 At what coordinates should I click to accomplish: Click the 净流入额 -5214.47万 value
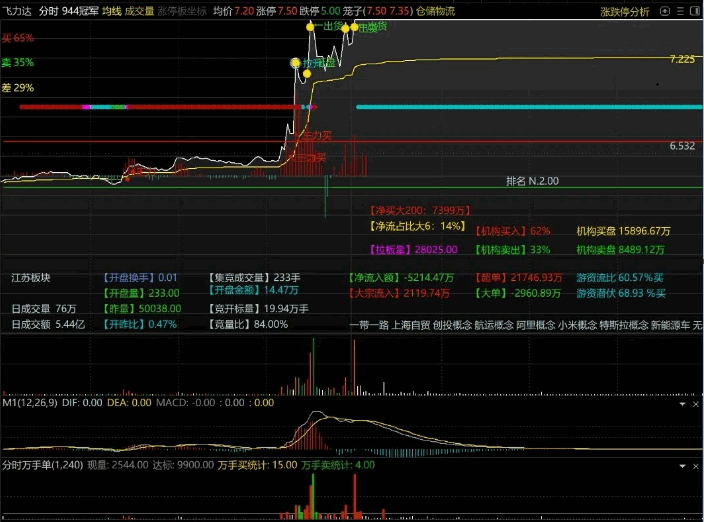(401, 277)
